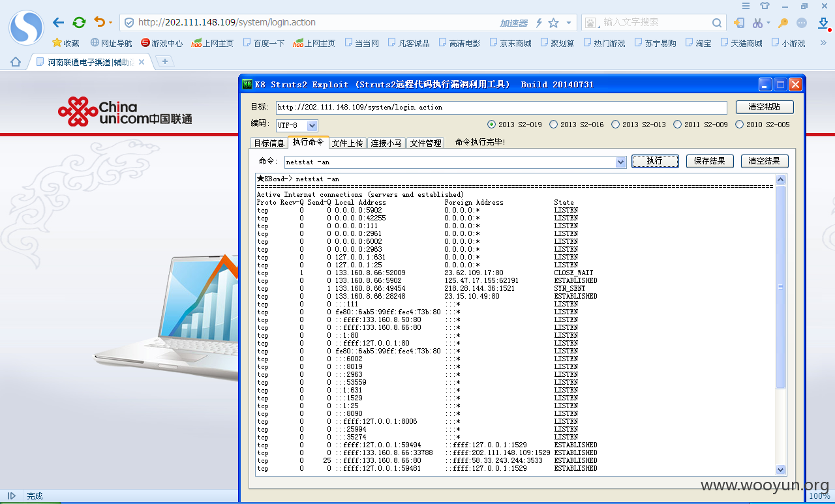Open the 游戏中心 bookmark
The width and height of the screenshot is (835, 504).
tap(162, 43)
